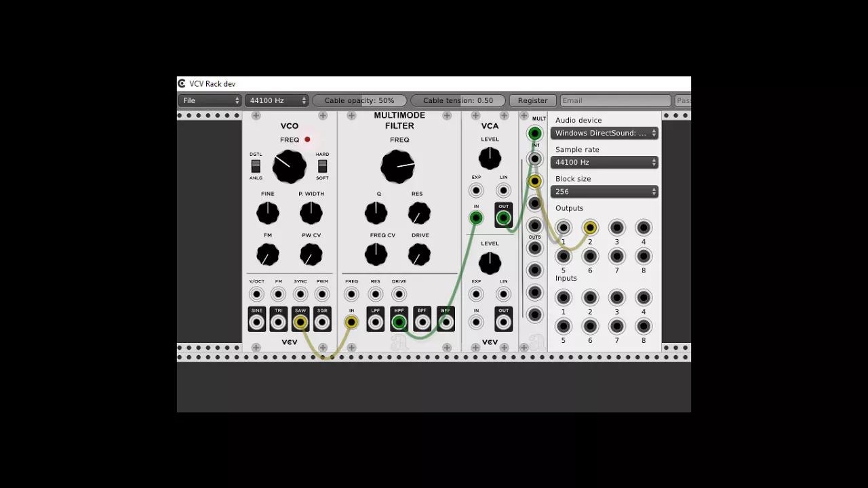Click the filter HPF output jack
Screen dimensions: 868x488
coord(399,323)
